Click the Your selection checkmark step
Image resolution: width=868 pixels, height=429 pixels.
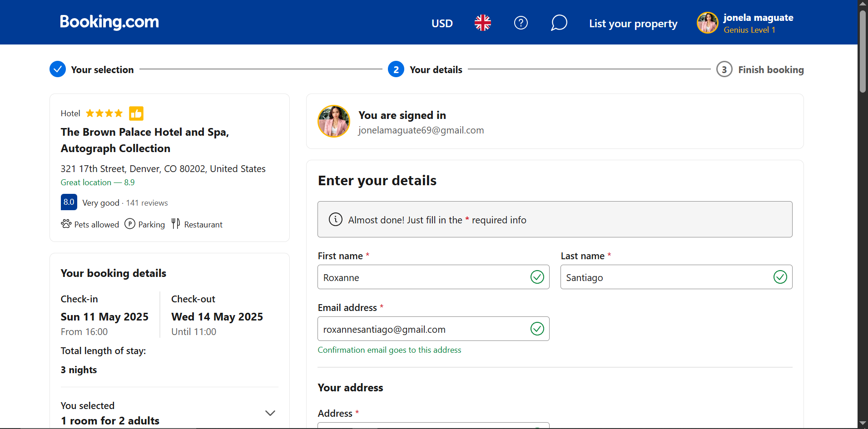[58, 69]
